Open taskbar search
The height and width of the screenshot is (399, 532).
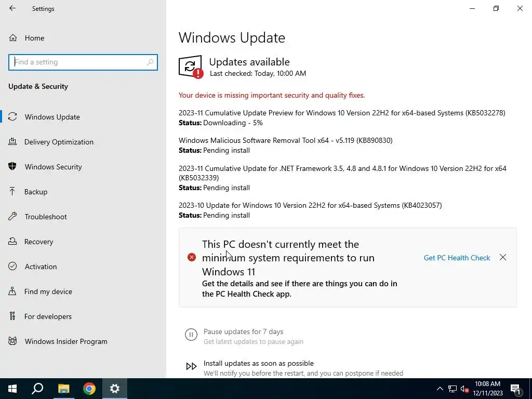click(x=37, y=389)
